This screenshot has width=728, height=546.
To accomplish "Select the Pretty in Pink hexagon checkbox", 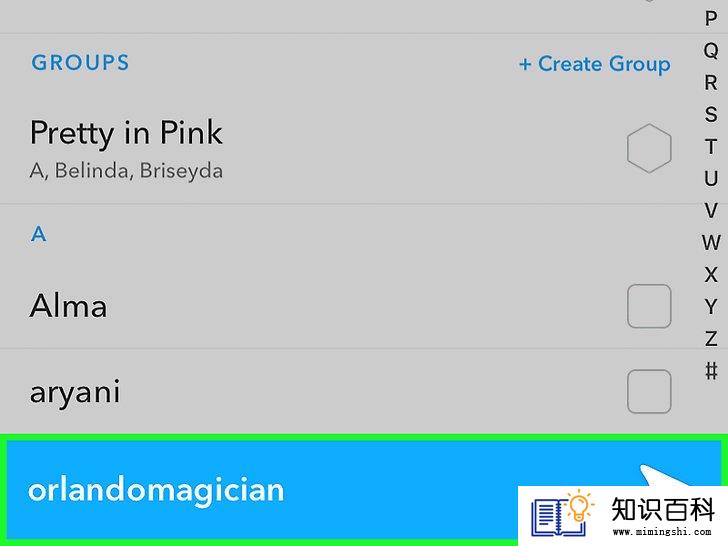I will point(649,149).
